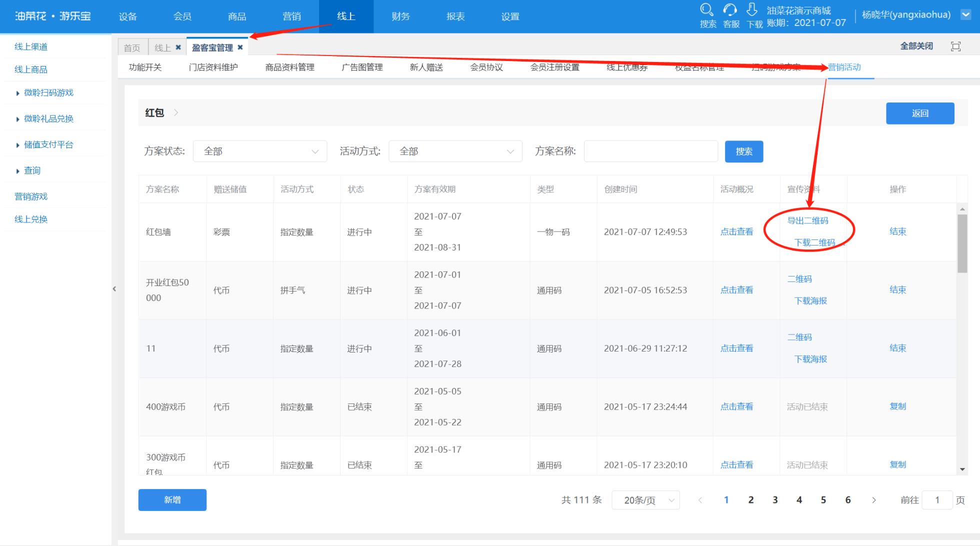980x546 pixels.
Task: Switch to the 新人赠送 sub-tab
Action: point(426,67)
